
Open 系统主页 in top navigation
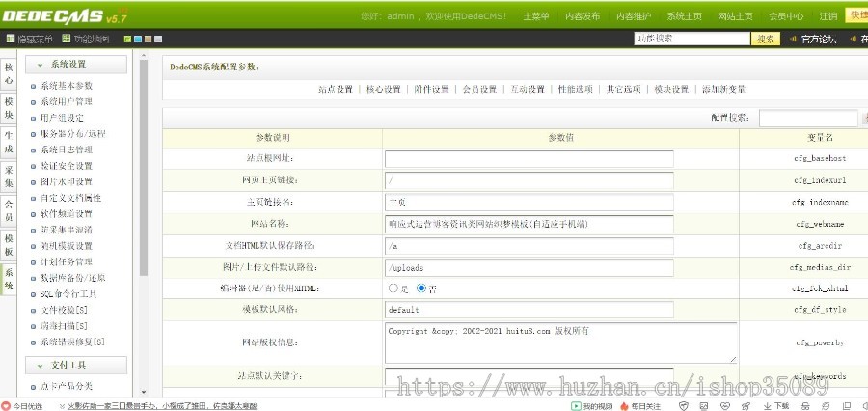pos(685,16)
